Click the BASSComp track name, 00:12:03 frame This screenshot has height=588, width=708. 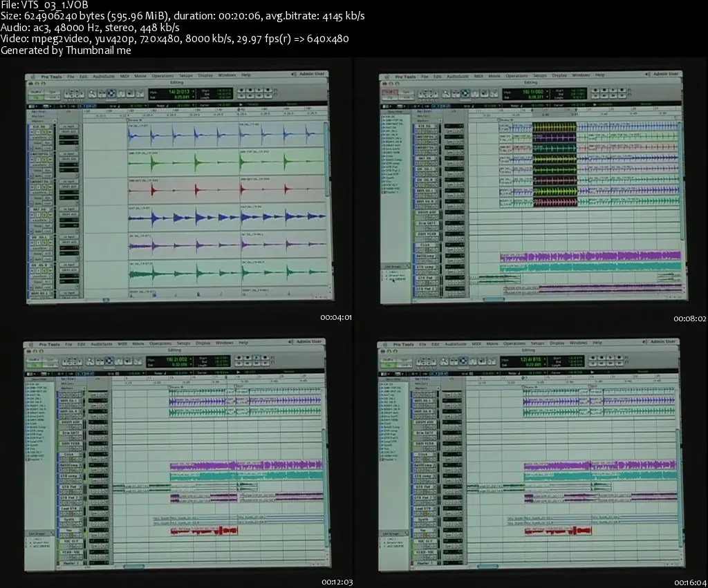[x=68, y=465]
